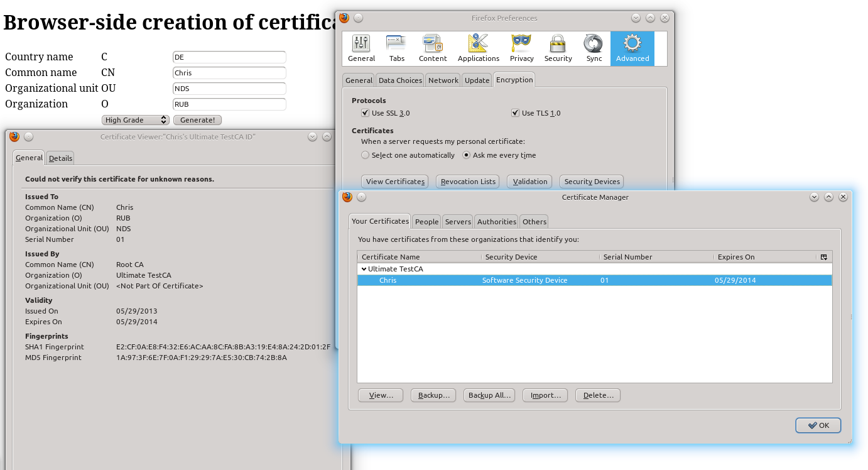The height and width of the screenshot is (470, 868).
Task: Click View... button in Certificate Manager
Action: 381,395
